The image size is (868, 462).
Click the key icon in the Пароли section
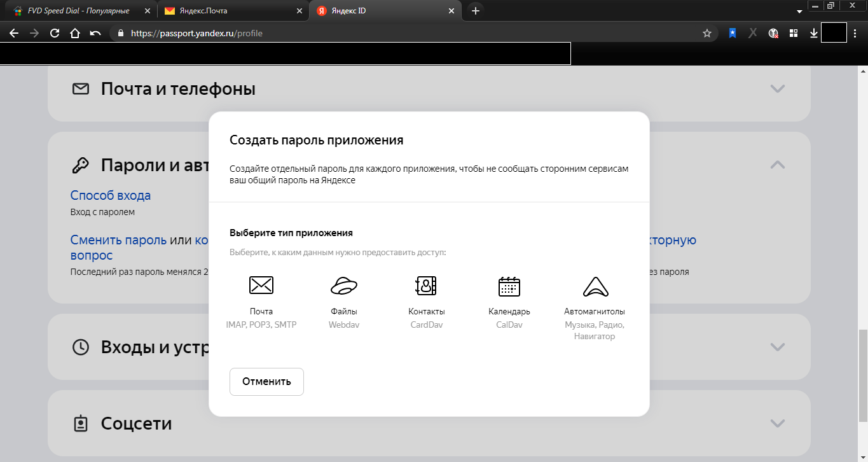(x=80, y=164)
